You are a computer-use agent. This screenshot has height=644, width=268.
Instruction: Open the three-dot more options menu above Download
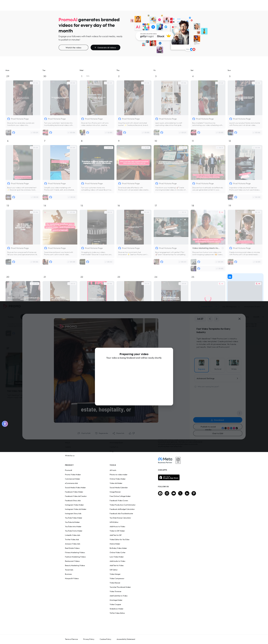pyautogui.click(x=240, y=413)
